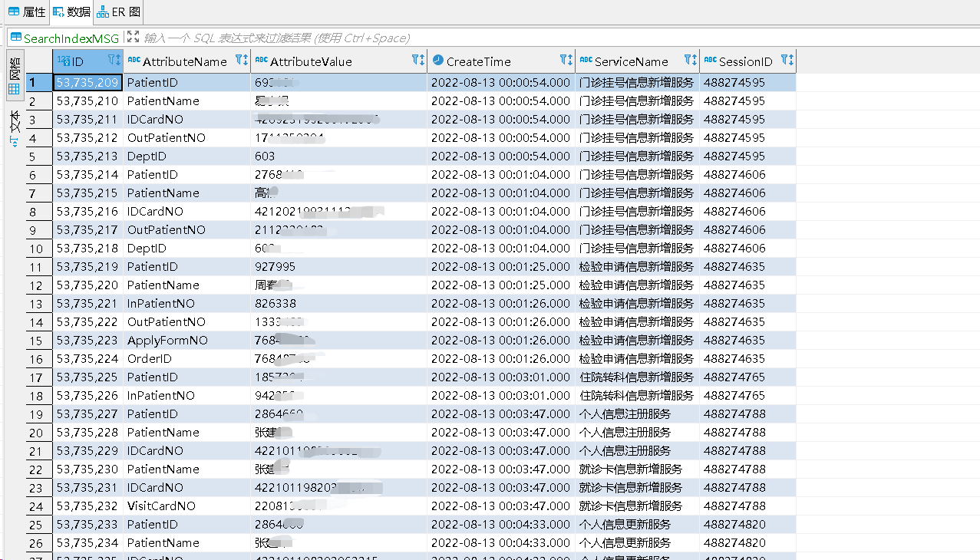This screenshot has height=560, width=980.
Task: Click the expand filter panel icon
Action: [x=133, y=37]
